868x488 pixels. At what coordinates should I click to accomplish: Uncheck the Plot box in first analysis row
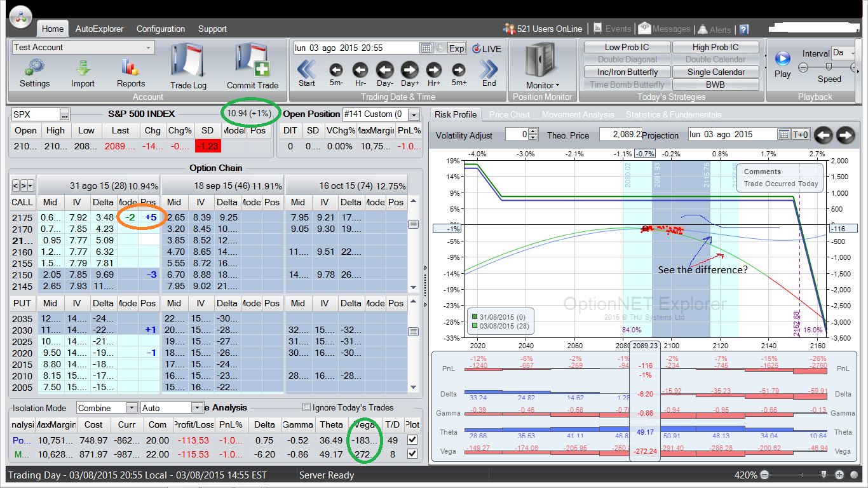[x=412, y=440]
